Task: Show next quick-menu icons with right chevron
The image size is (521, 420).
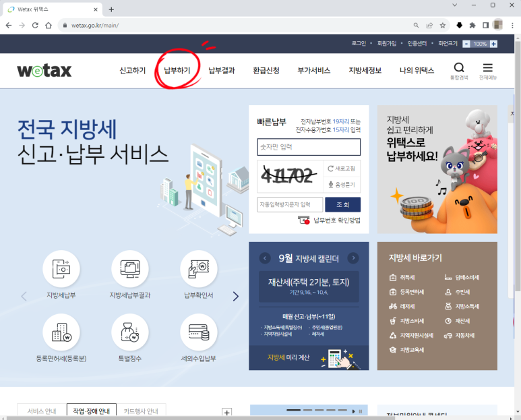Action: (x=236, y=296)
